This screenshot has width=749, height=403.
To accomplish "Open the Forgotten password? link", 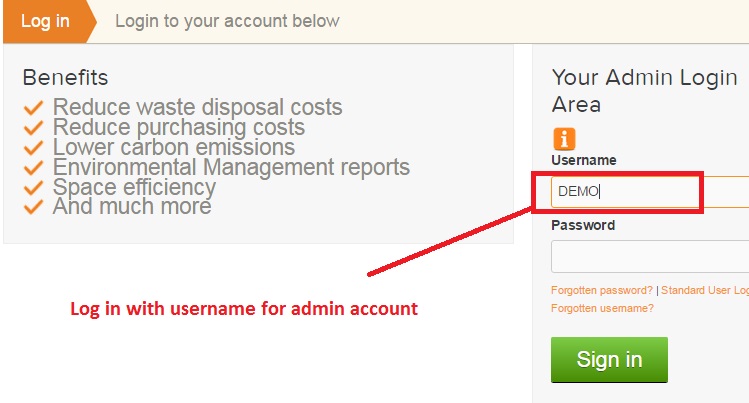I will coord(601,290).
